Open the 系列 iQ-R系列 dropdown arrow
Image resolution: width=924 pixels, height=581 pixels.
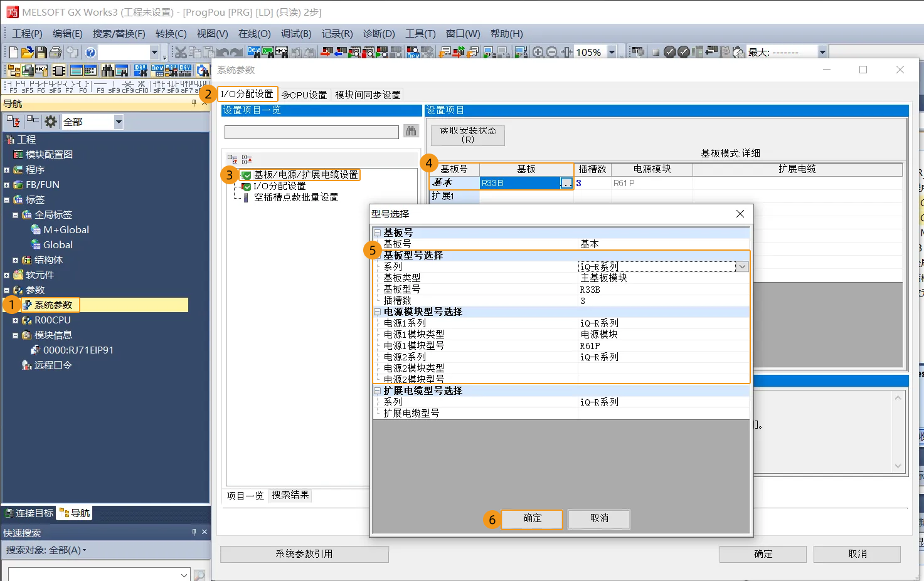pos(743,266)
